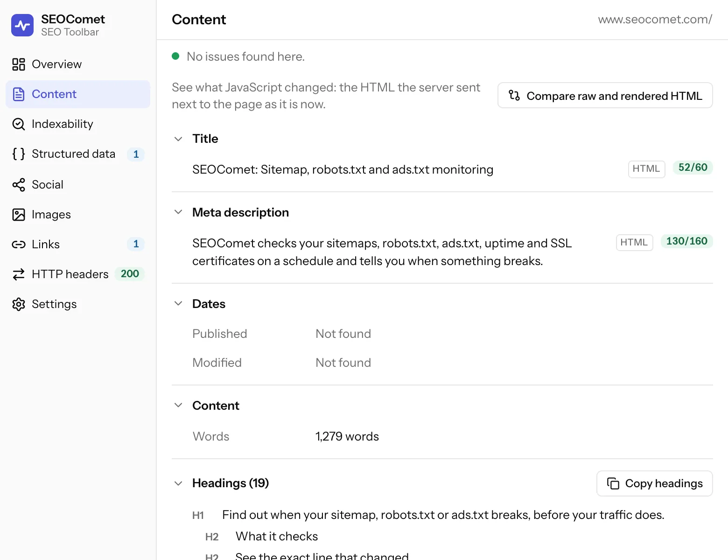Click the 130/160 description length badge
Viewport: 728px width, 560px height.
(687, 241)
